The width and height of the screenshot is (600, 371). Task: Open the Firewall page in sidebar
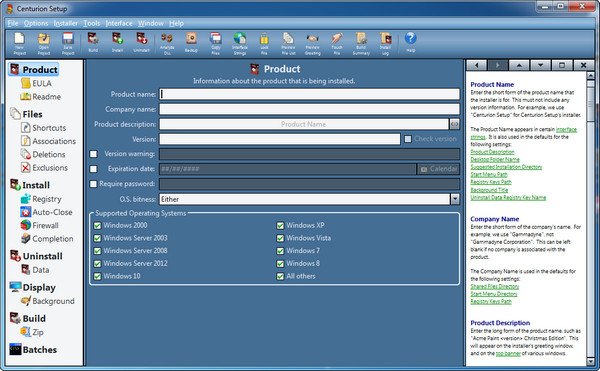(39, 225)
